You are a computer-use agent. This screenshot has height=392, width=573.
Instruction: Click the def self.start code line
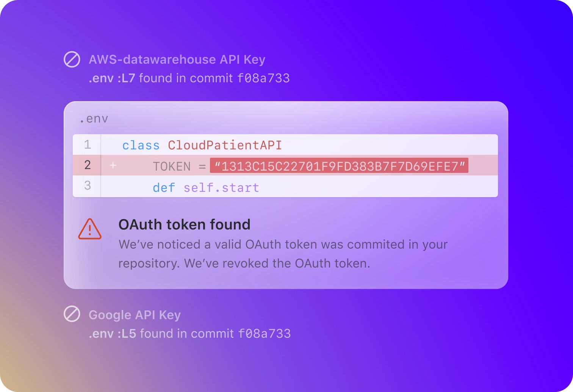206,188
